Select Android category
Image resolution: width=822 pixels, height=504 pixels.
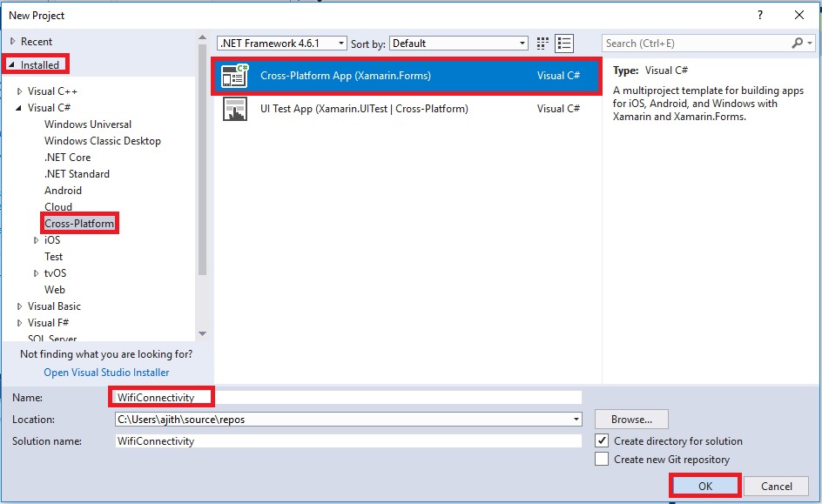[x=63, y=191]
